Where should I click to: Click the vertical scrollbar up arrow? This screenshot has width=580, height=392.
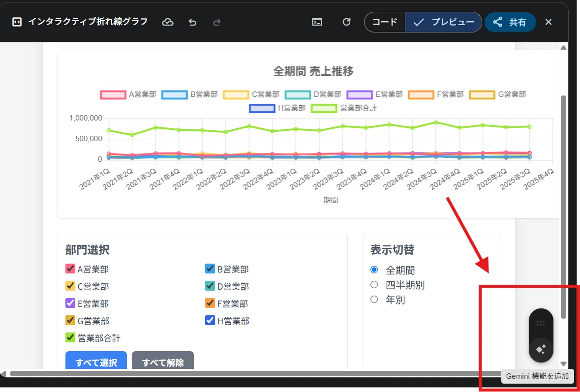(x=563, y=48)
